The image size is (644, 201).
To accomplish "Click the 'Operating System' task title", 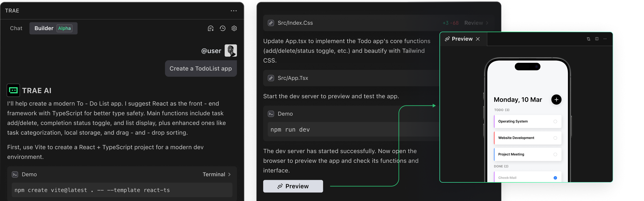I will (513, 121).
